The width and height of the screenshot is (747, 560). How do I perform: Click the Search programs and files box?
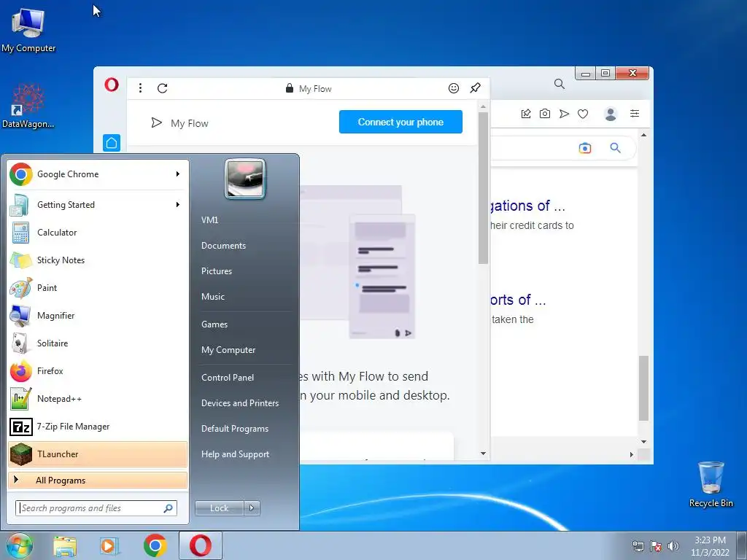[x=96, y=508]
